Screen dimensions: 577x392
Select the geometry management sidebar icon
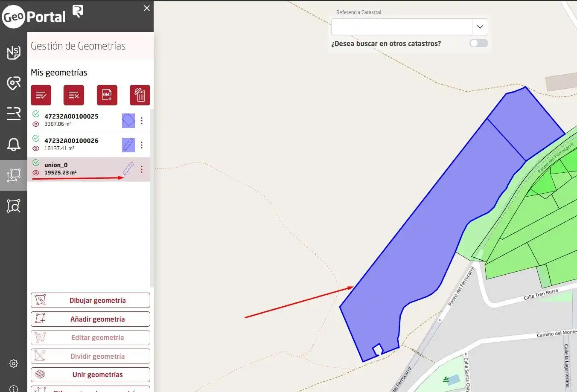14,175
